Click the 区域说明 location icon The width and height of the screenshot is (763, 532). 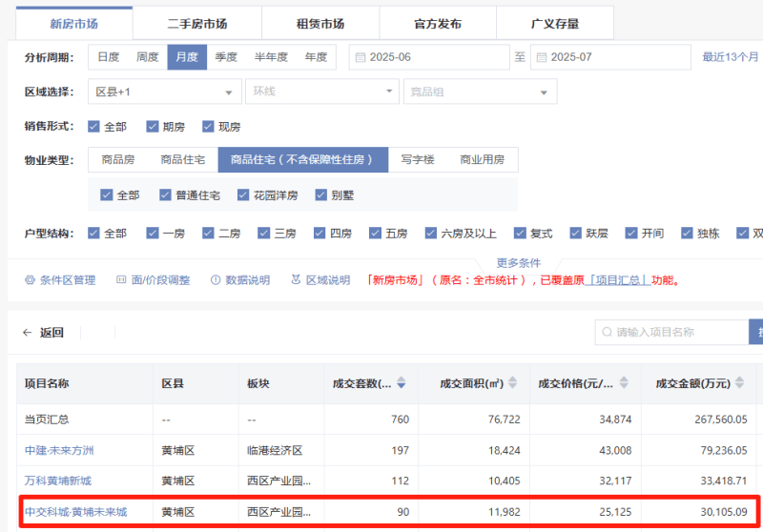296,280
